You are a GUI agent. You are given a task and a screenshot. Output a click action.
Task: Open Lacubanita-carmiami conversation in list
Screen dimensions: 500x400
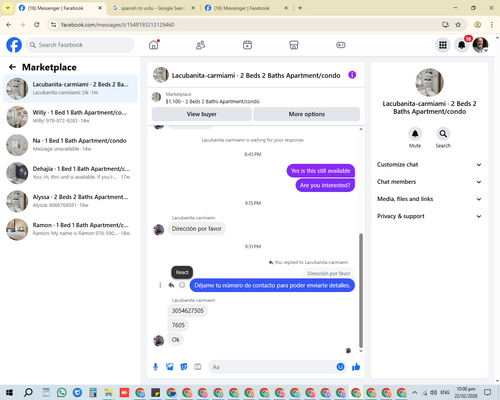(70, 89)
